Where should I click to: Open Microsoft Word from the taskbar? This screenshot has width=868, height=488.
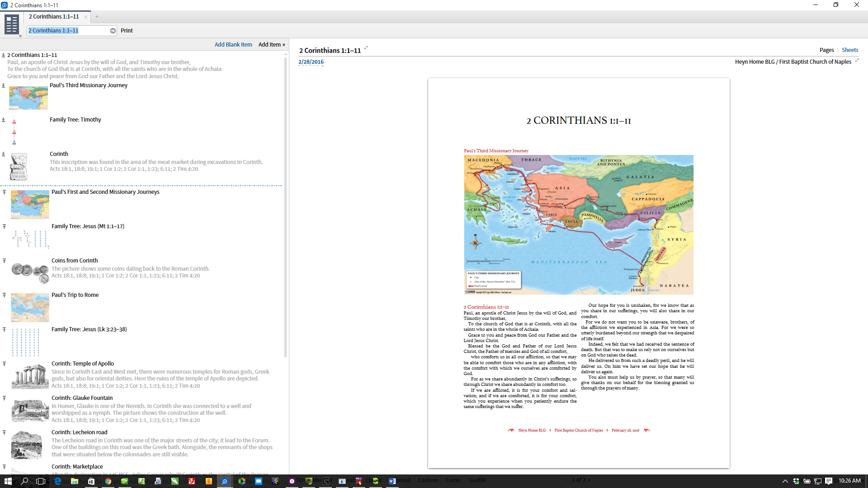point(392,481)
